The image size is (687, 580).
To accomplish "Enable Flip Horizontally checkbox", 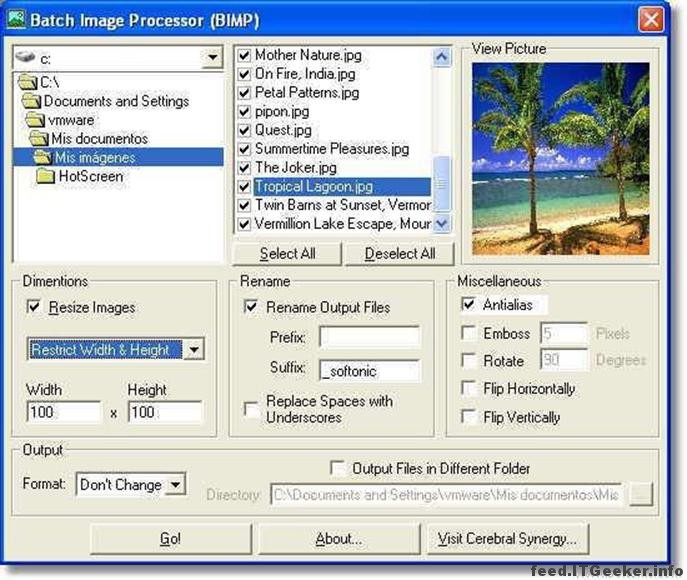I will 469,389.
